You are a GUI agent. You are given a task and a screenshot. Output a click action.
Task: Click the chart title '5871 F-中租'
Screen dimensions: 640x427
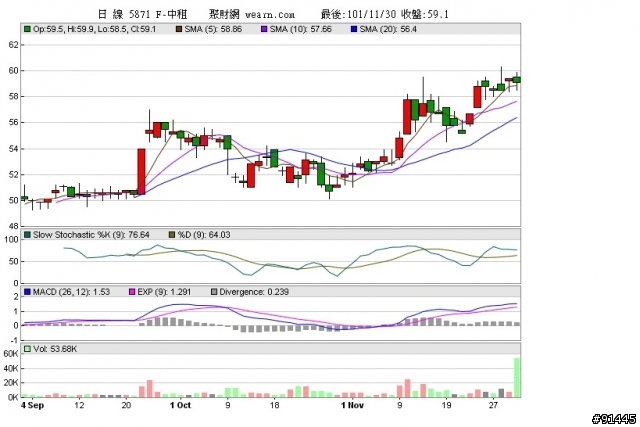point(158,14)
